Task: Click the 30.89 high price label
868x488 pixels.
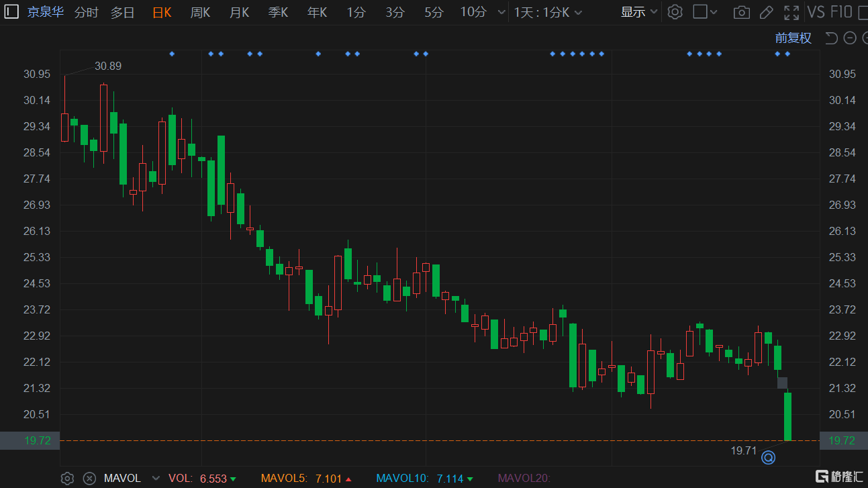Action: 108,66
